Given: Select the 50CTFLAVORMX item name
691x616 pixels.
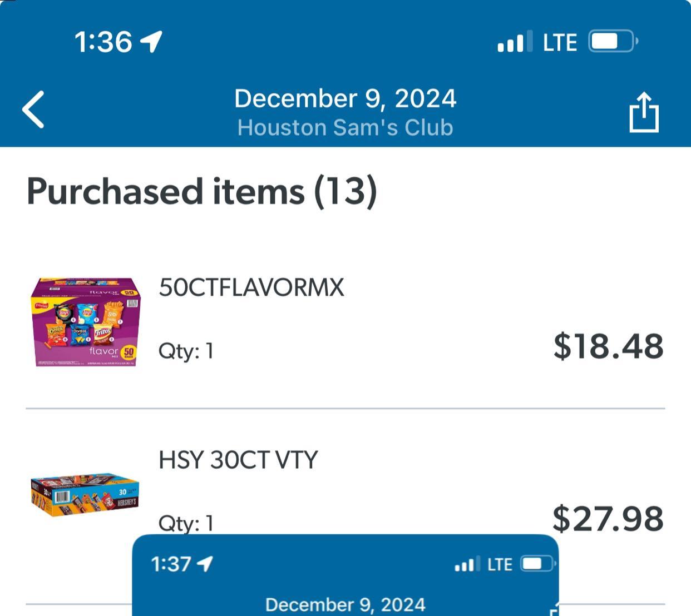Looking at the screenshot, I should [x=251, y=287].
